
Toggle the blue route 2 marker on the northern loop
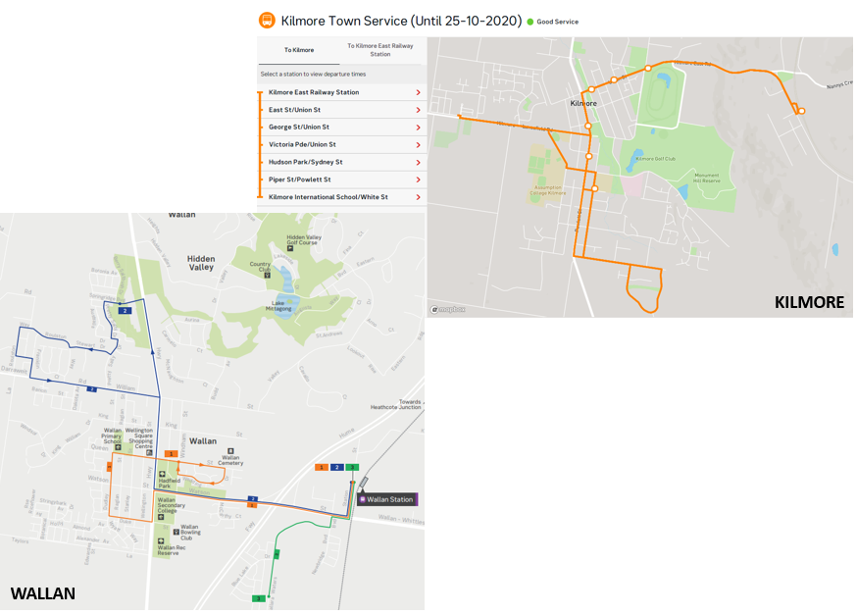pyautogui.click(x=124, y=310)
